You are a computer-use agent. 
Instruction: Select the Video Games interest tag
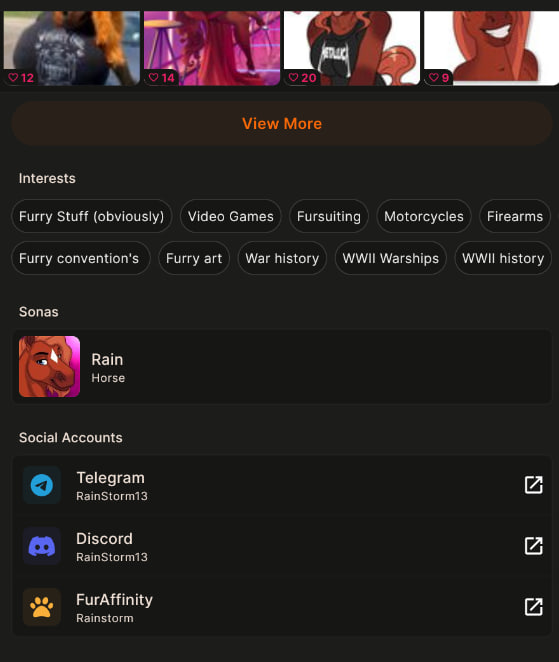coord(231,216)
